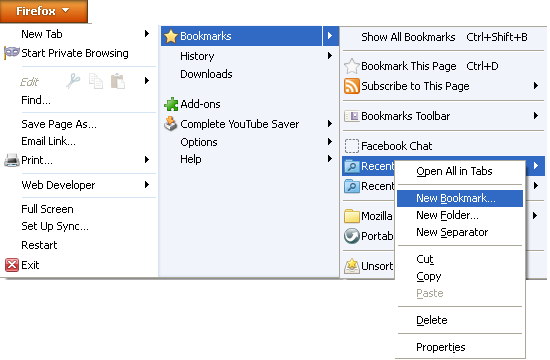Screen dimensions: 550x360
Task: Click the orange RSS feed icon
Action: click(x=351, y=86)
